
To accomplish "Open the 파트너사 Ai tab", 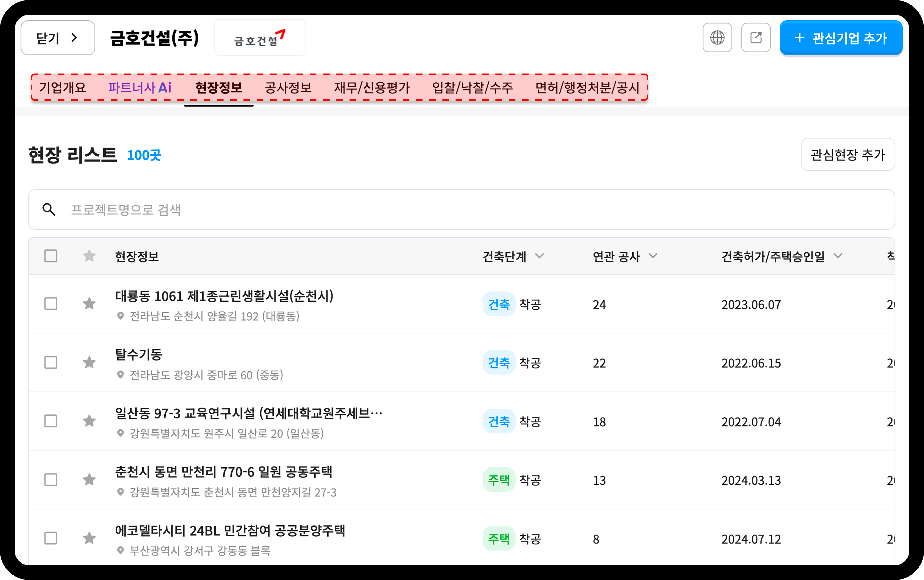I will tap(140, 88).
